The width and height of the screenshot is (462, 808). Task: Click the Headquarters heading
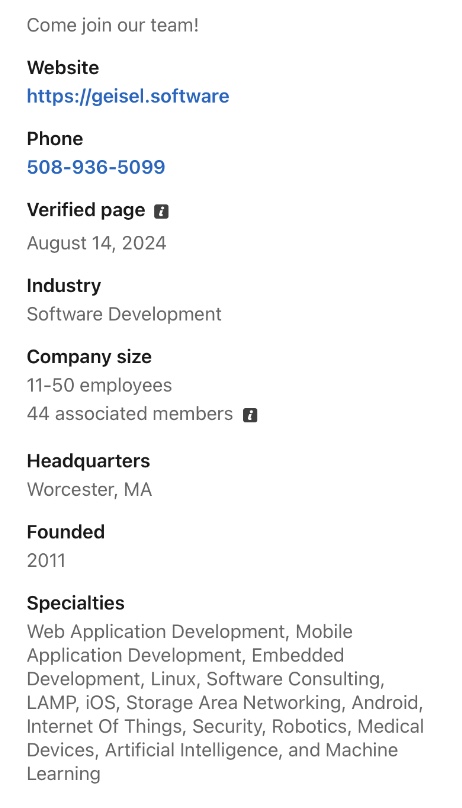pyautogui.click(x=88, y=461)
